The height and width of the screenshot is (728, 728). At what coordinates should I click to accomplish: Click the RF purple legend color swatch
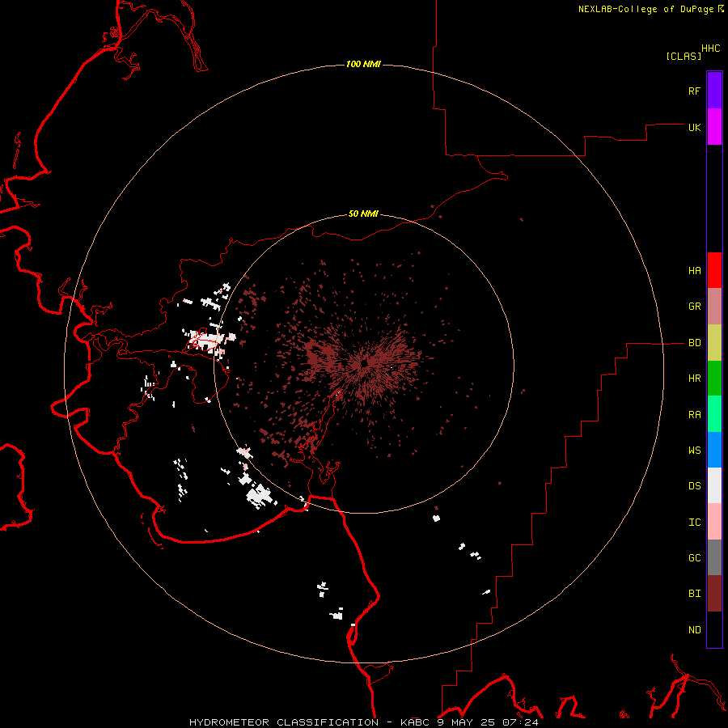(x=714, y=91)
